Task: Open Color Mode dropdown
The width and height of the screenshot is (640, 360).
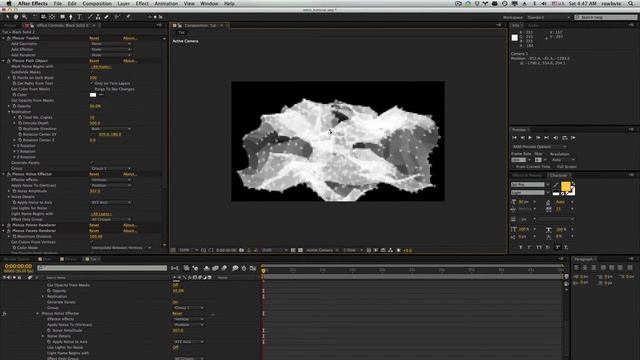Action: click(120, 248)
